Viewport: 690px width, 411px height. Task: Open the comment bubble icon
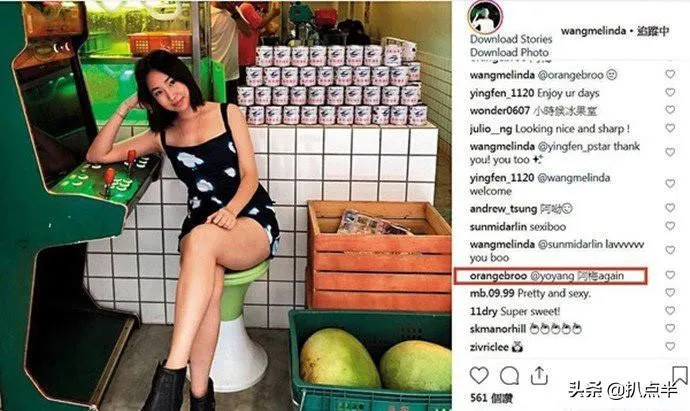point(509,376)
